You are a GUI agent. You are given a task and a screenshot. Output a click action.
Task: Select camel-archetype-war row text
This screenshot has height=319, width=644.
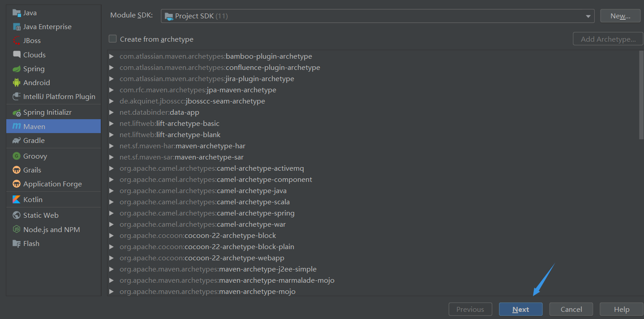click(x=202, y=224)
